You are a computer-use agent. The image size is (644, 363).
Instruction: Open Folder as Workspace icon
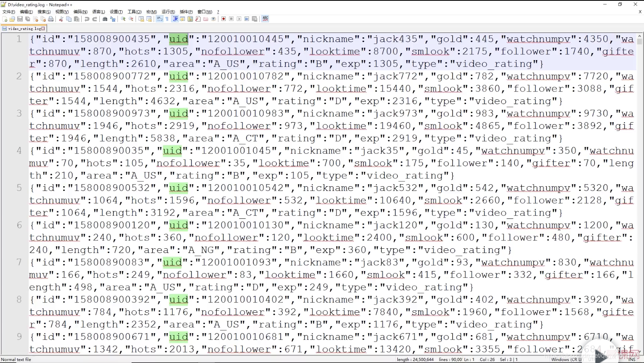pos(206,19)
